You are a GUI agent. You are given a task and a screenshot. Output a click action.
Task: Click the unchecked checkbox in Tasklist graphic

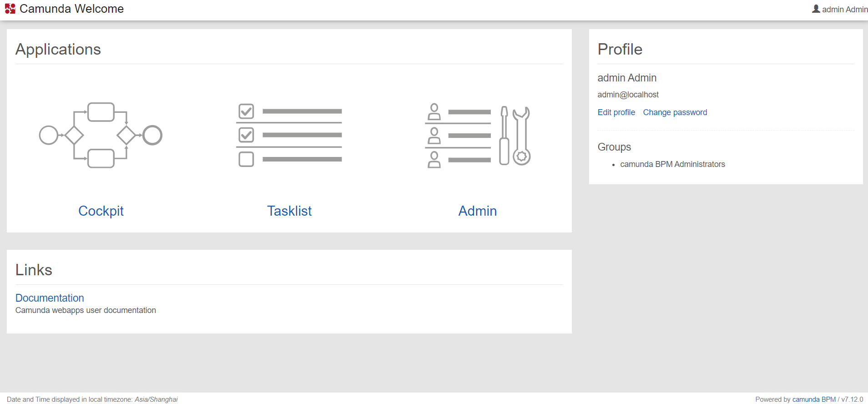point(246,159)
